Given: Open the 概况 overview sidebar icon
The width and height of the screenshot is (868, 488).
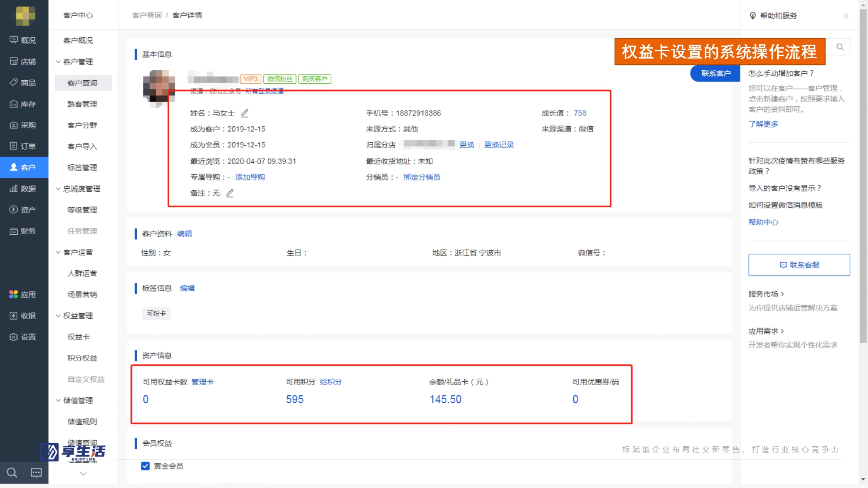Looking at the screenshot, I should (14, 40).
